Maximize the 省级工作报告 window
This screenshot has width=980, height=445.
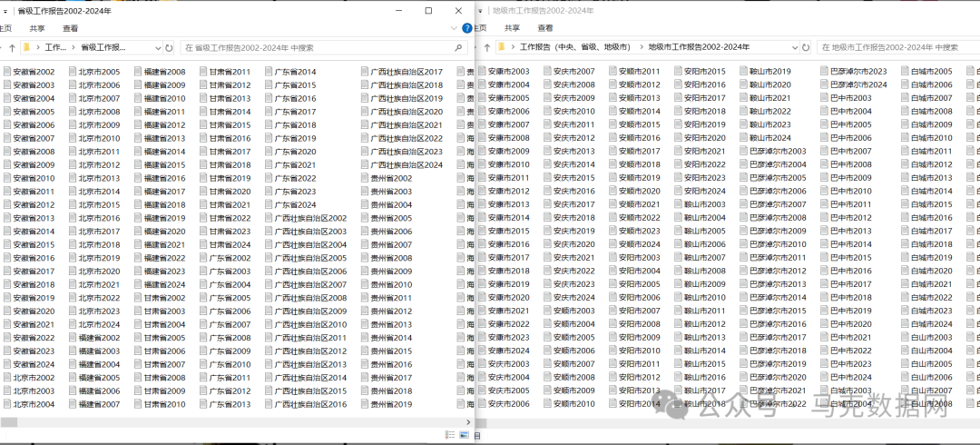[428, 11]
